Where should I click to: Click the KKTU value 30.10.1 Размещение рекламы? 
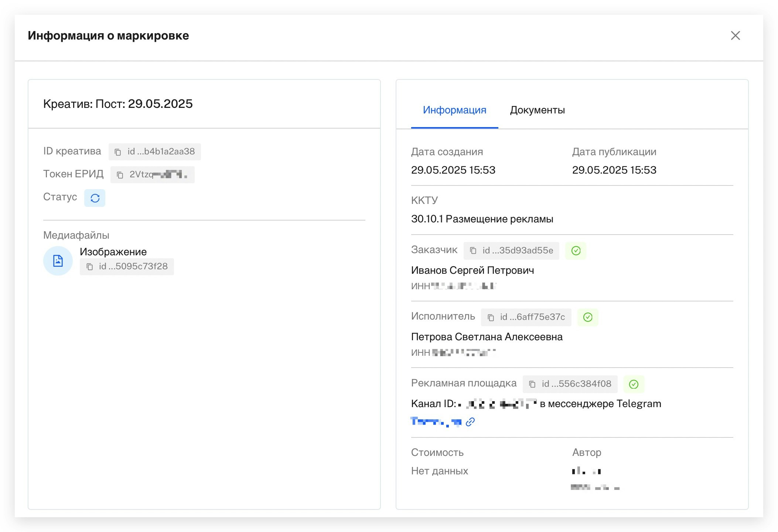point(482,219)
